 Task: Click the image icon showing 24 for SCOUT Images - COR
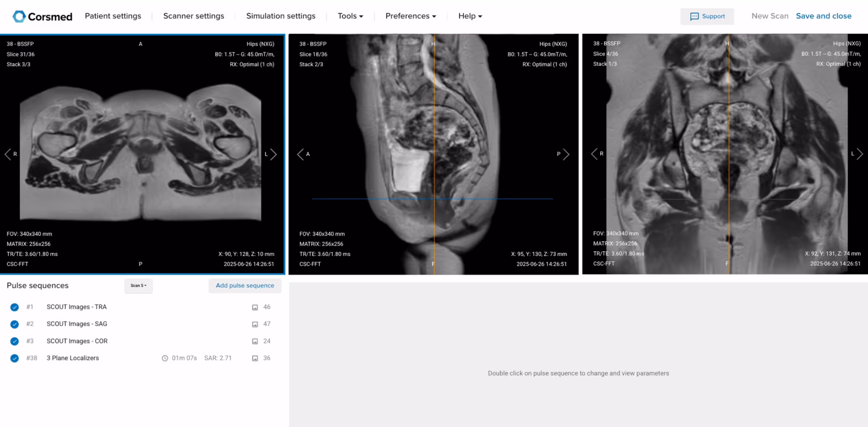pyautogui.click(x=255, y=341)
